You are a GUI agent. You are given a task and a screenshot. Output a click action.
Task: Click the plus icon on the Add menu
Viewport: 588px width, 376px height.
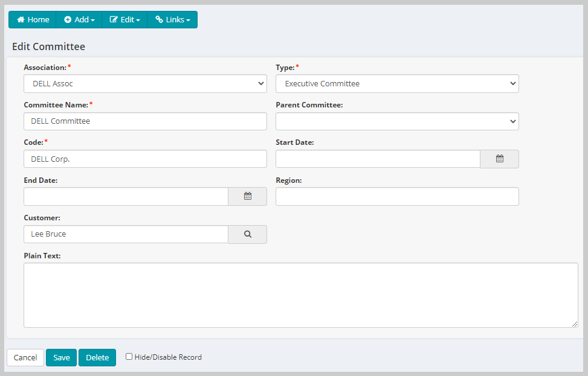pyautogui.click(x=66, y=19)
